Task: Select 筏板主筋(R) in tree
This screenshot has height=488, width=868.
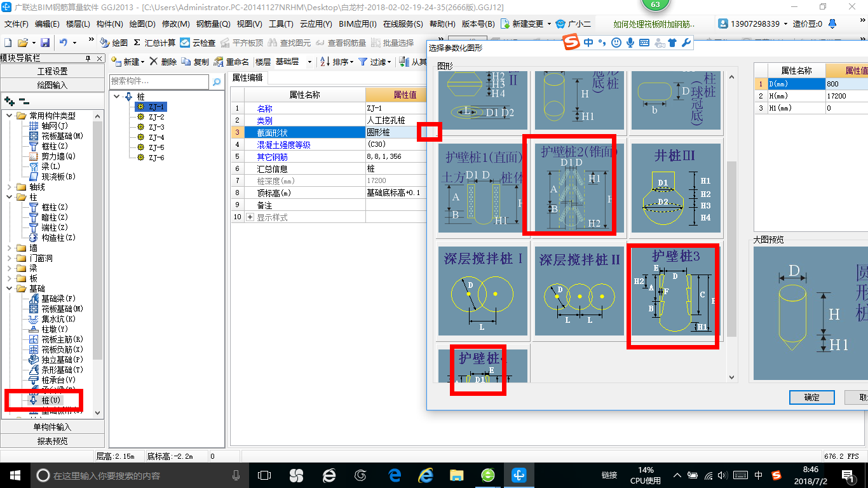Action: coord(55,339)
